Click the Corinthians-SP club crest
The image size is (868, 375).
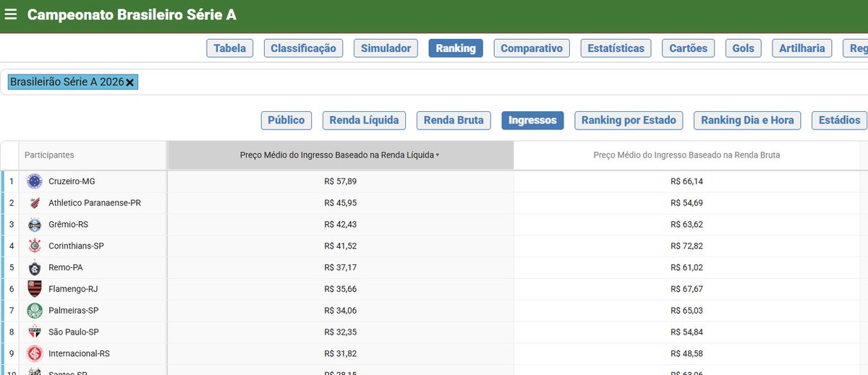tap(34, 246)
